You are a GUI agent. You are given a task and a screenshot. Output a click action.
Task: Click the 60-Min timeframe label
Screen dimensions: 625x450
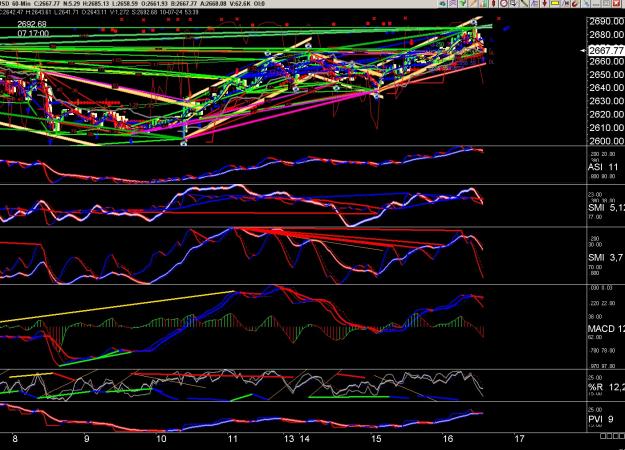coord(20,4)
